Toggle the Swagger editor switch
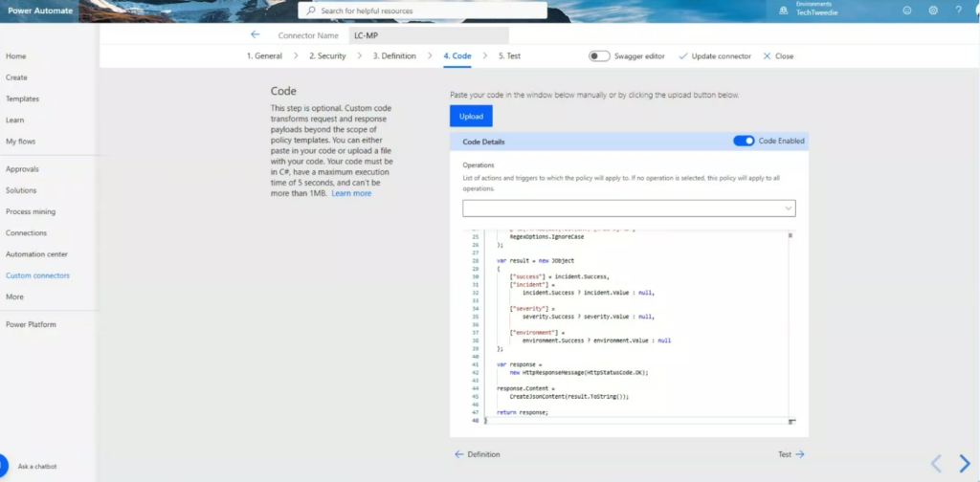 [x=599, y=56]
